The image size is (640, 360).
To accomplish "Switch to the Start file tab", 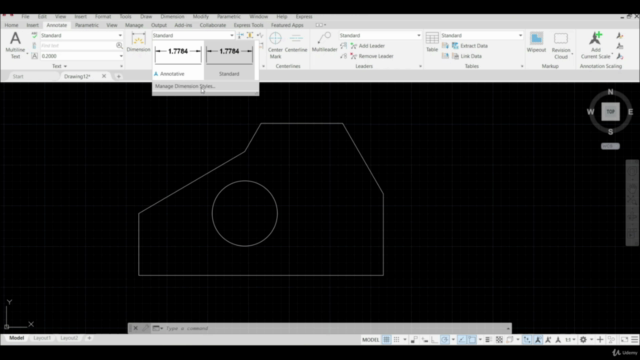I will pos(18,76).
